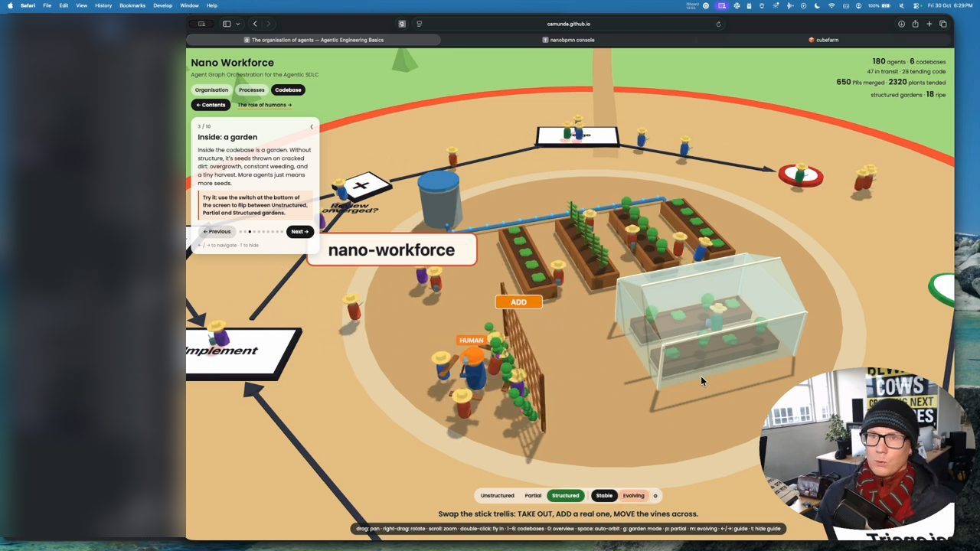This screenshot has height=551, width=980.
Task: Click the Previous guide button
Action: point(217,231)
